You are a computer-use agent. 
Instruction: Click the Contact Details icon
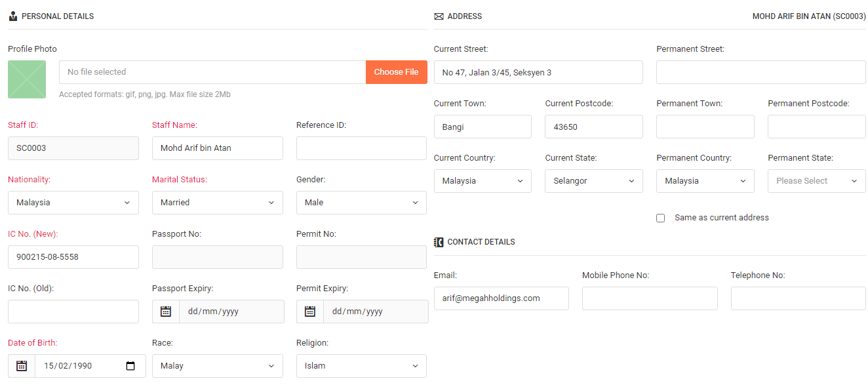438,241
